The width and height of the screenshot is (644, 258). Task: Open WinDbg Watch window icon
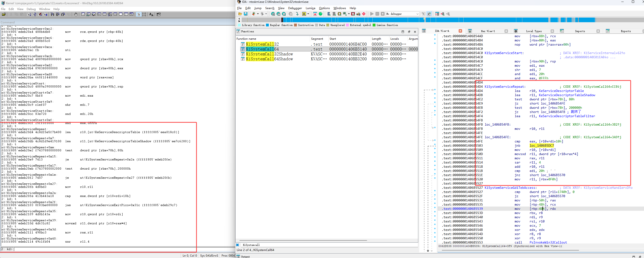pyautogui.click(x=88, y=14)
